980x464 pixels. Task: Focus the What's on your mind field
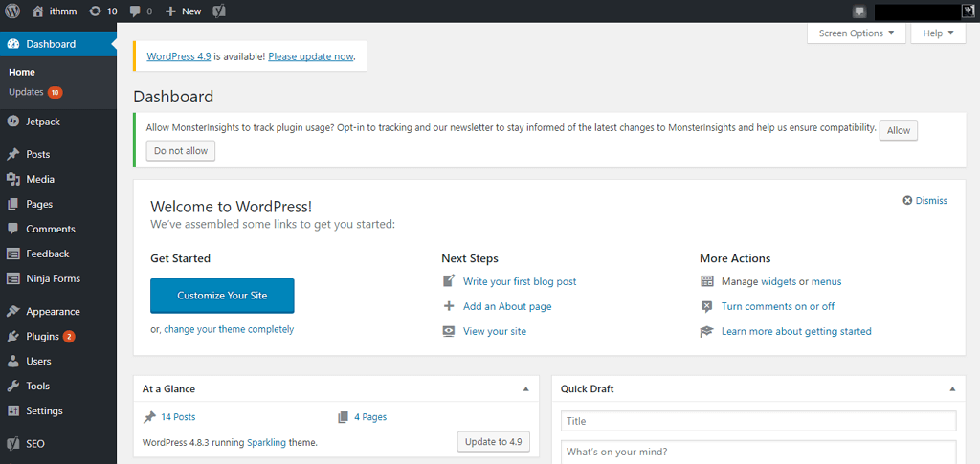coord(759,453)
